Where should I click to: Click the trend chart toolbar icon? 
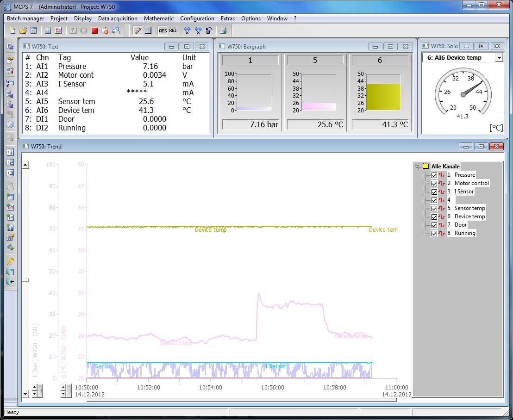click(58, 31)
